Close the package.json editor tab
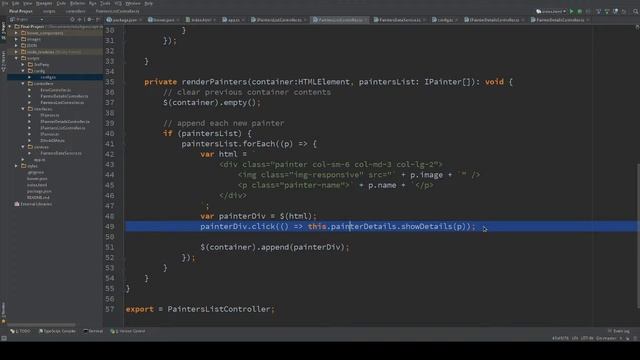Image resolution: width=640 pixels, height=360 pixels. click(x=140, y=20)
